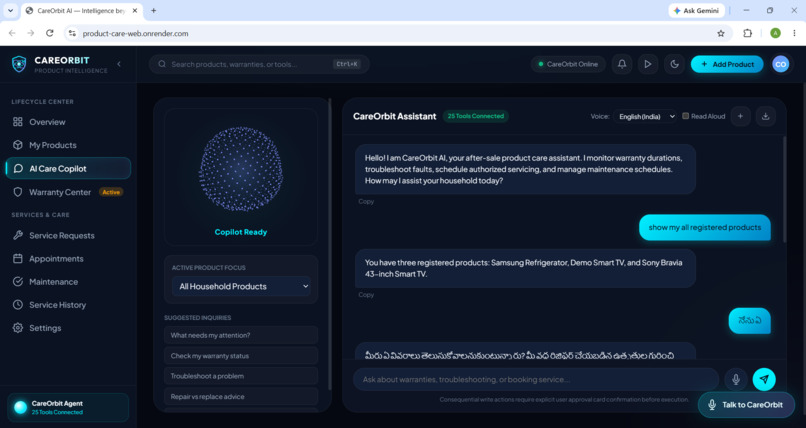The image size is (806, 428).
Task: Click the CareOrbit Online status badge
Action: click(568, 64)
